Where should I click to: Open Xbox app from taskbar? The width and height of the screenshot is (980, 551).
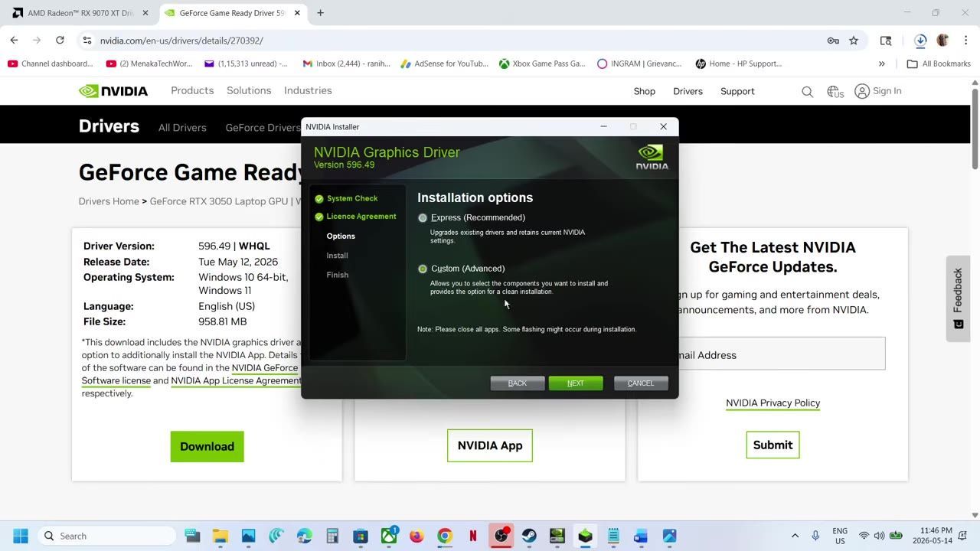tap(389, 536)
